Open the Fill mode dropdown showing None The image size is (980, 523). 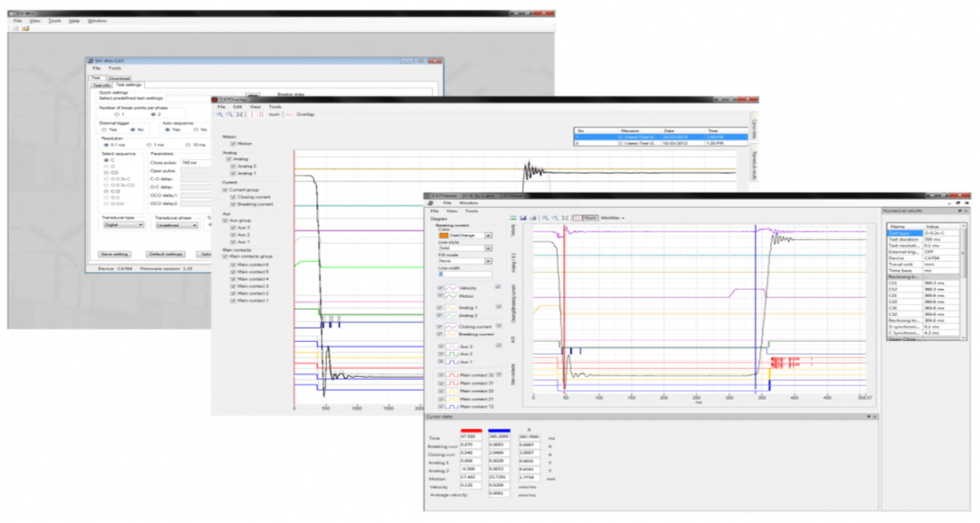coord(488,261)
